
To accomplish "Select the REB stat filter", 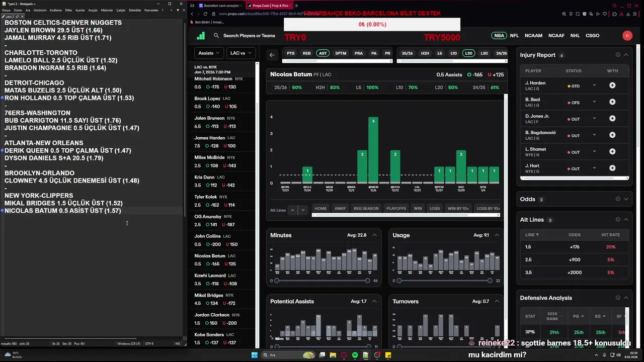I will coord(306,53).
